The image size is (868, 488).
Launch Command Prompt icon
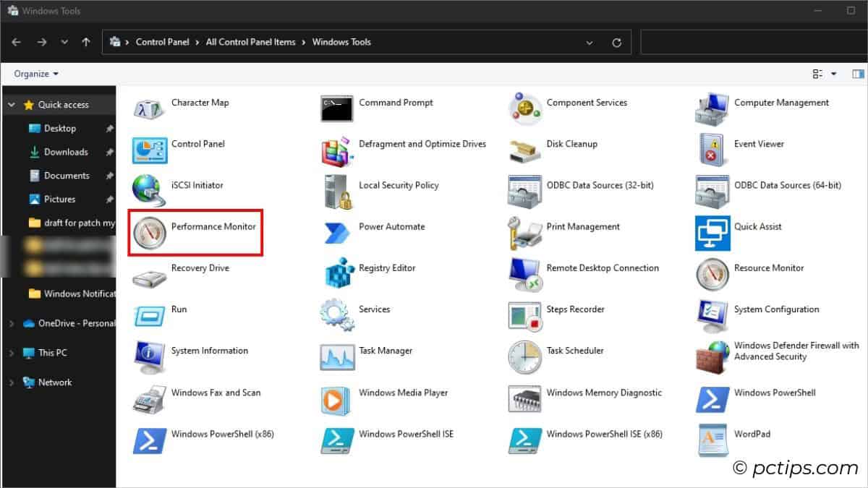(337, 109)
